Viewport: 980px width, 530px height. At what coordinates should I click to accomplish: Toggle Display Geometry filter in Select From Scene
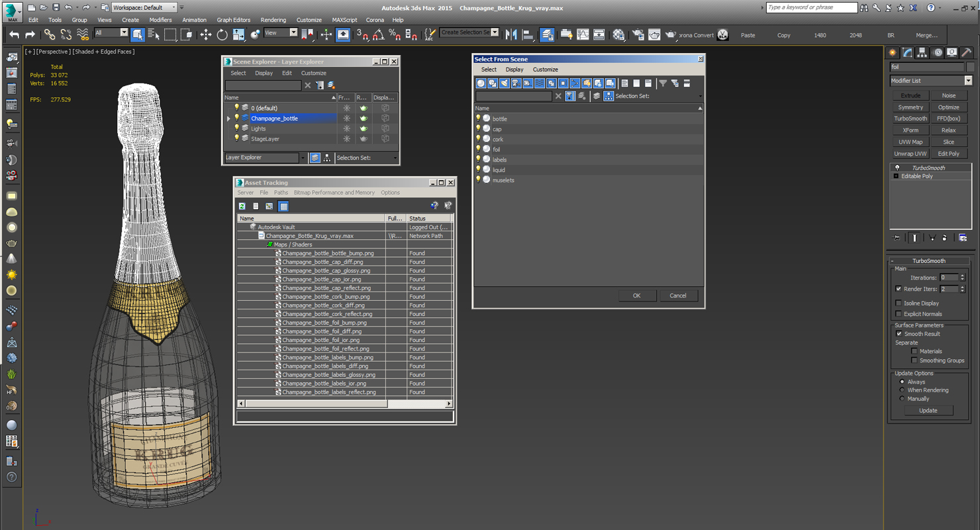pos(481,83)
